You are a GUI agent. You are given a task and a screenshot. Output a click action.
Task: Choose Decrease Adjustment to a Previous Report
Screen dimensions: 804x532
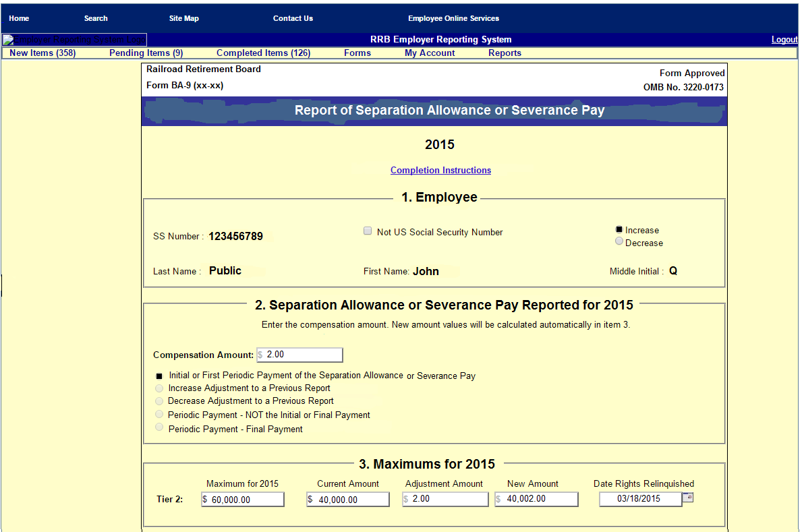[x=159, y=401]
